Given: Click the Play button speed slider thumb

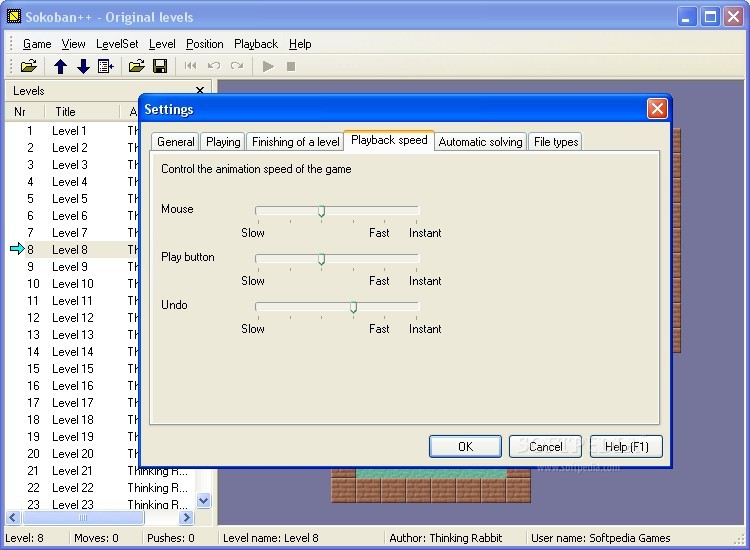Looking at the screenshot, I should 321,259.
